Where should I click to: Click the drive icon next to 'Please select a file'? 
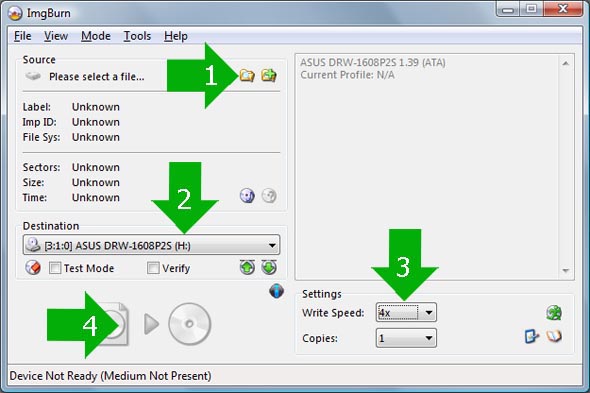(33, 76)
